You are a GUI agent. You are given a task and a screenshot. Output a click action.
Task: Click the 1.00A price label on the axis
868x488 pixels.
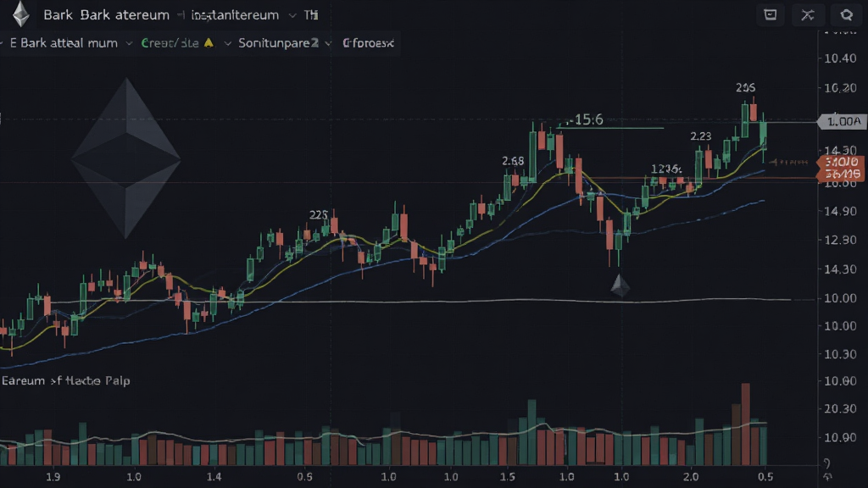[843, 121]
